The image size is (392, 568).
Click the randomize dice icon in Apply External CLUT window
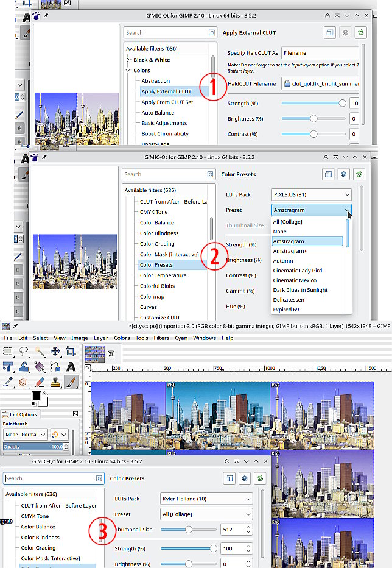345,32
